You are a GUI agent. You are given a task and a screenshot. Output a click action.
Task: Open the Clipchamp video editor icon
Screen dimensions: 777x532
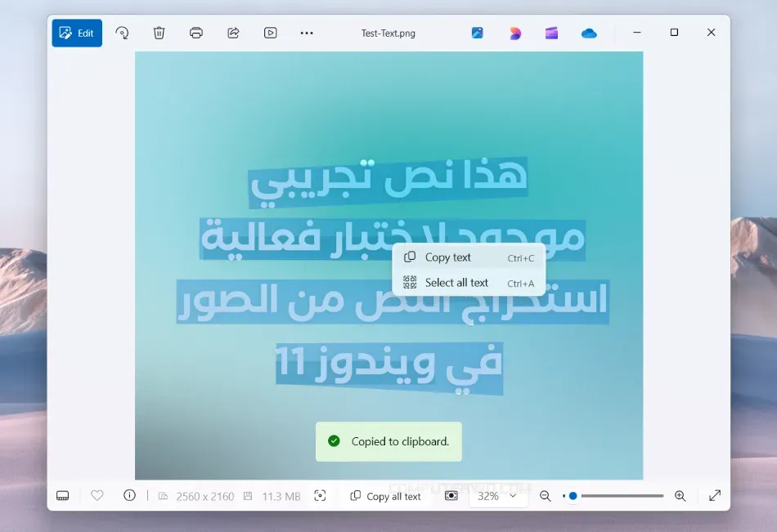551,34
